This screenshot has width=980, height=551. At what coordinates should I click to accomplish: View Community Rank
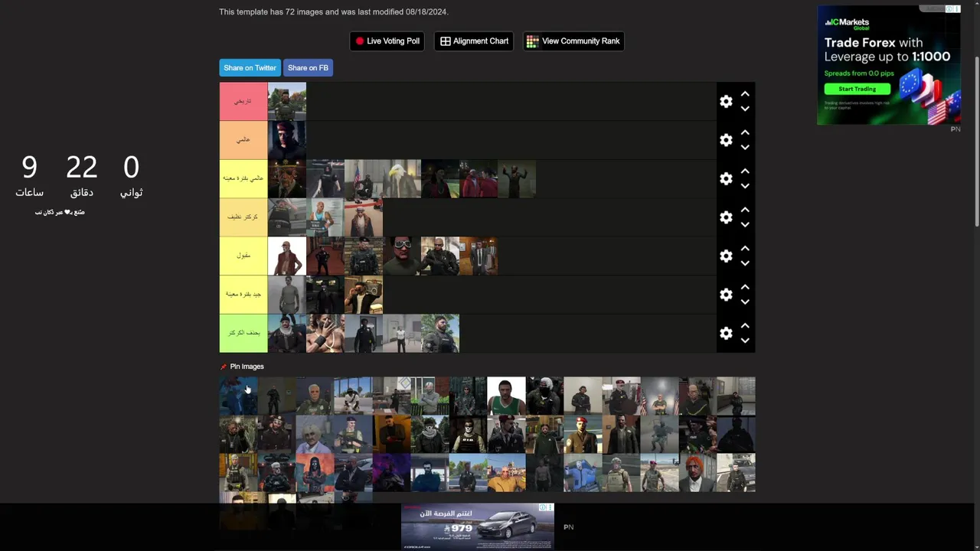pos(573,41)
